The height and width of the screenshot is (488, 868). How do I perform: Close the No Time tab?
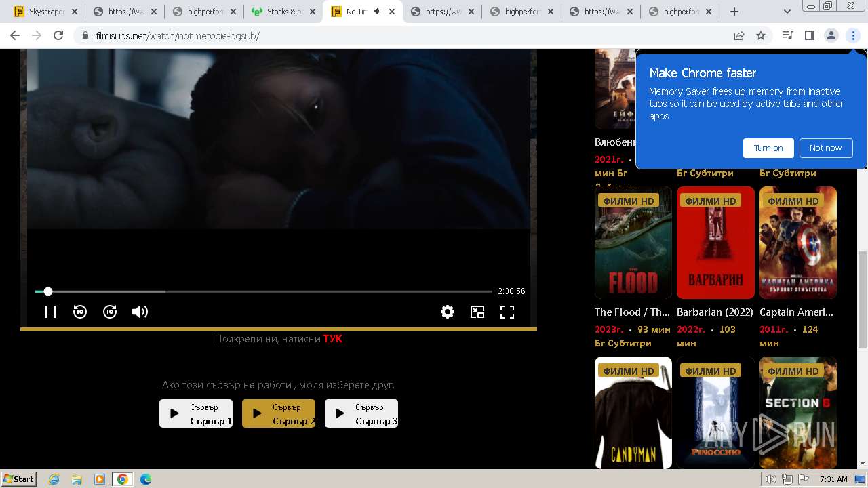(x=391, y=12)
